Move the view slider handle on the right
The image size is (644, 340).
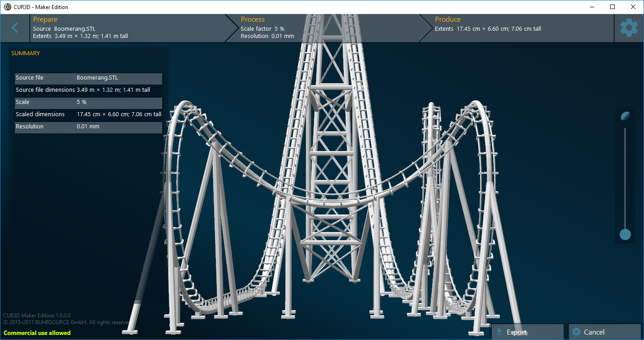625,235
